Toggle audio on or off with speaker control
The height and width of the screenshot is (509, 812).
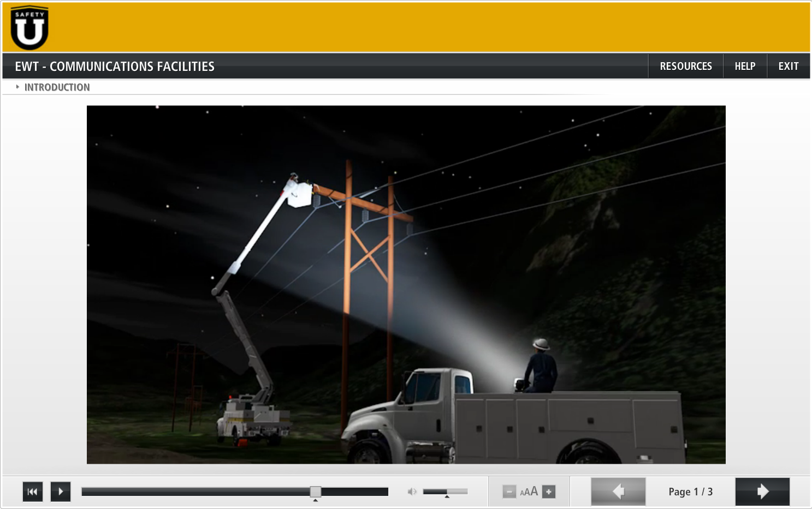click(412, 492)
